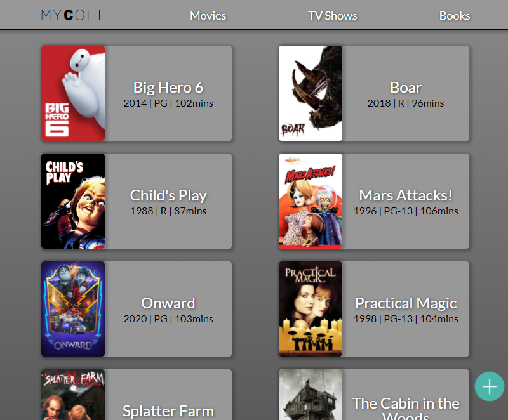Screen dimensions: 508x420
Task: Open the Child's Play title
Action: tap(168, 195)
